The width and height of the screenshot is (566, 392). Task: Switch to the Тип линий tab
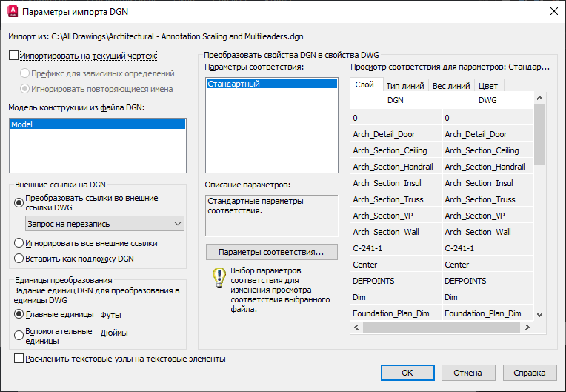tap(405, 86)
